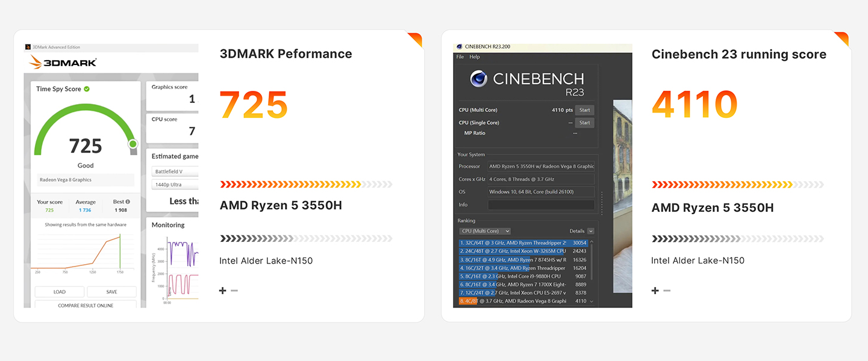Open the 1440p Ultra preset dropdown
The width and height of the screenshot is (868, 361).
coord(175,185)
